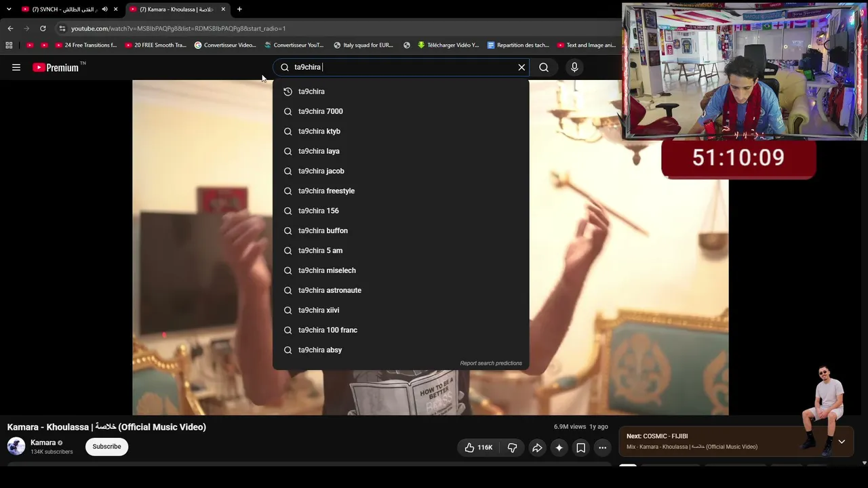
Task: Close the SVNCH browser tab
Action: pos(116,9)
